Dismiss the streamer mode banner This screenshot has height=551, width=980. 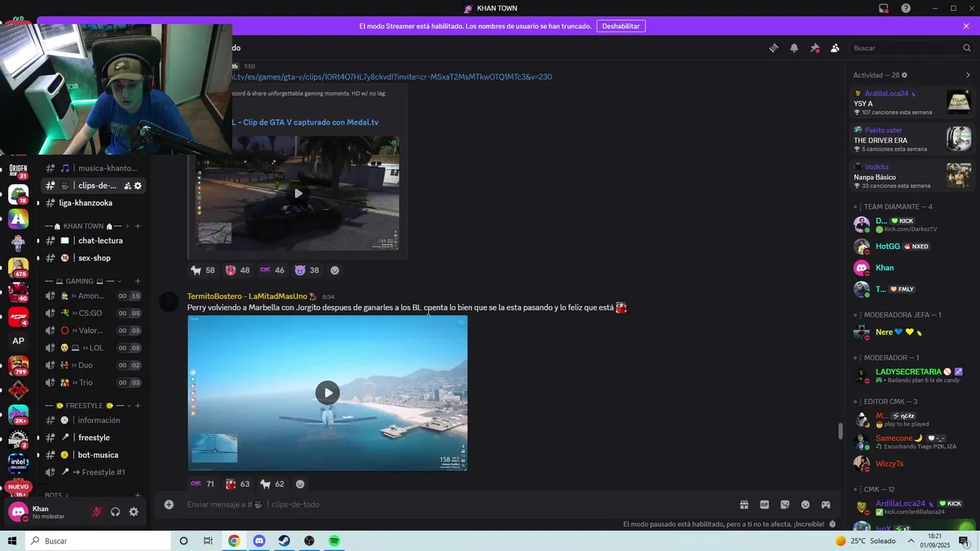coord(966,26)
